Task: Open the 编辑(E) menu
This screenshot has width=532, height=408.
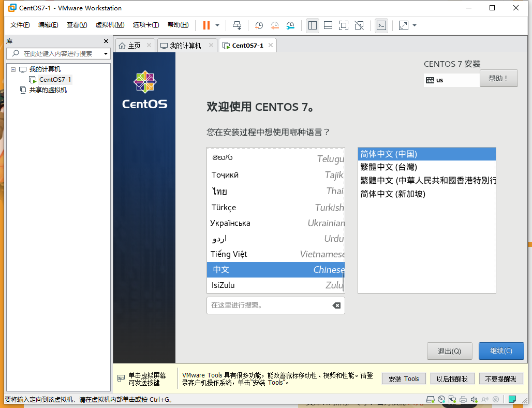Action: [x=48, y=25]
